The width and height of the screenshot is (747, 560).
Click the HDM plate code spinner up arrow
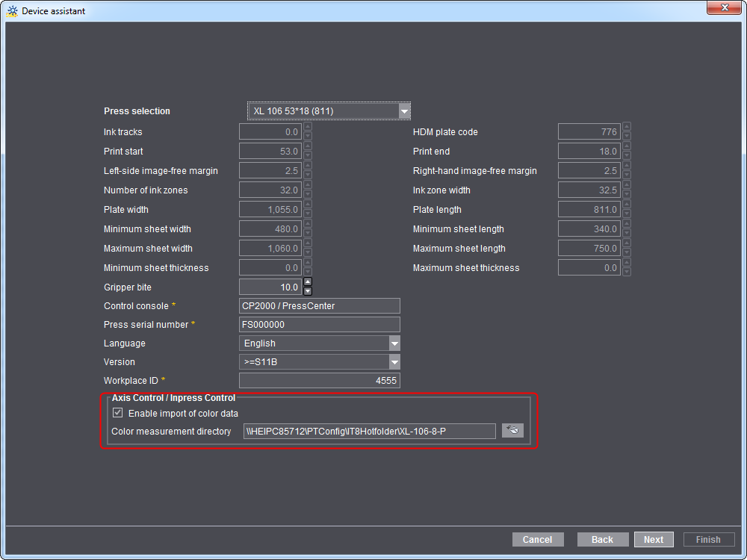click(627, 128)
